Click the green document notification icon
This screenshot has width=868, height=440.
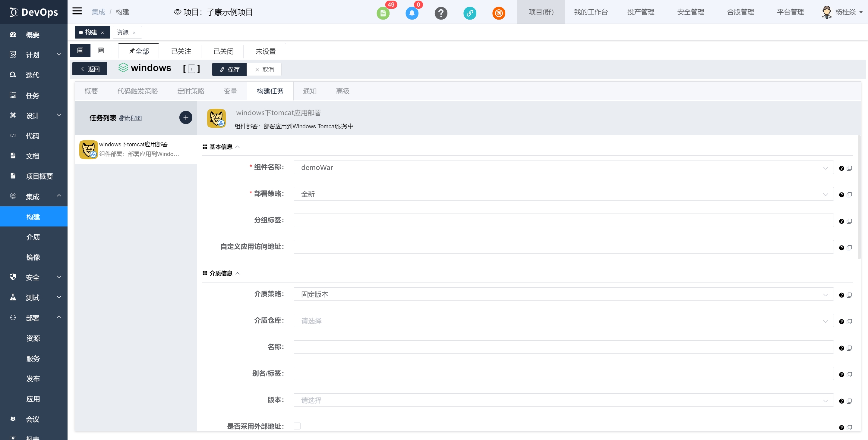(383, 14)
